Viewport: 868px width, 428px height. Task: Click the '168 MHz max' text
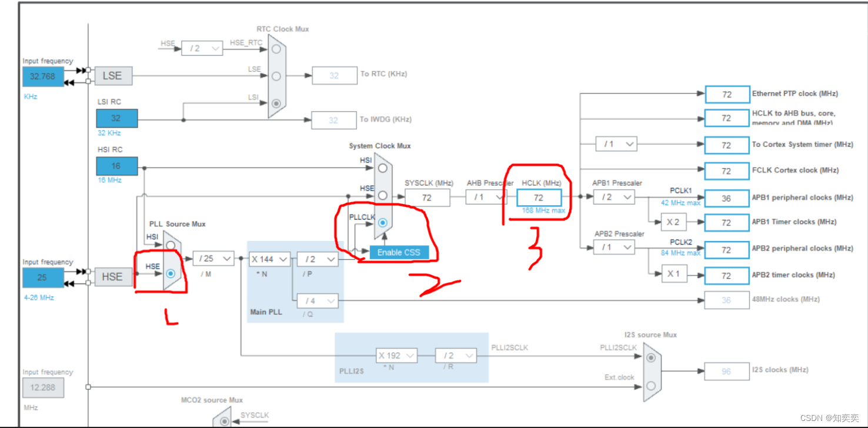point(543,210)
